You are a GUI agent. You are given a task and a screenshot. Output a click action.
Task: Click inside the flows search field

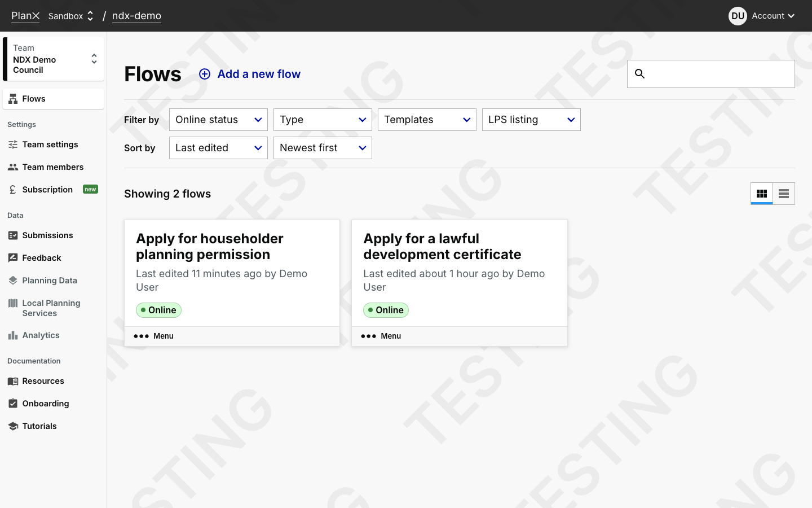tap(710, 73)
